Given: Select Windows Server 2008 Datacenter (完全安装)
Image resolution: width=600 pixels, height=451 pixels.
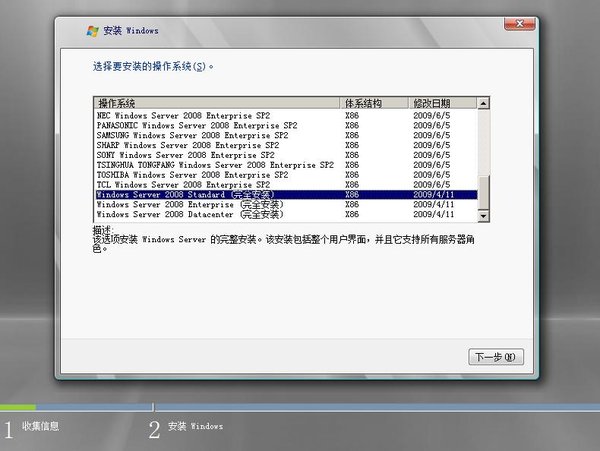Looking at the screenshot, I should [x=286, y=215].
